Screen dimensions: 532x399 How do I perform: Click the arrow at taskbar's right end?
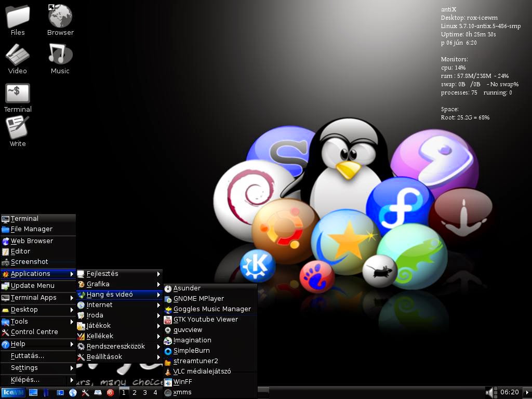pyautogui.click(x=527, y=393)
